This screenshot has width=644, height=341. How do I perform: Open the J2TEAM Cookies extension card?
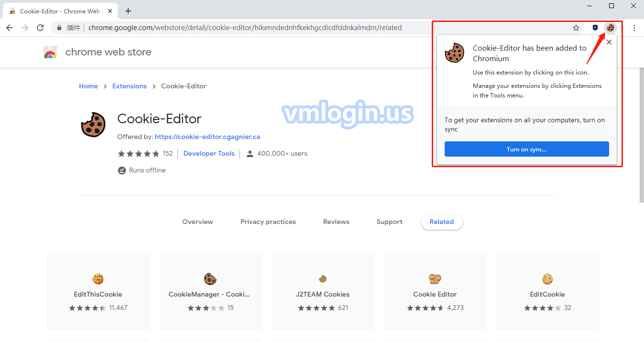(x=323, y=291)
